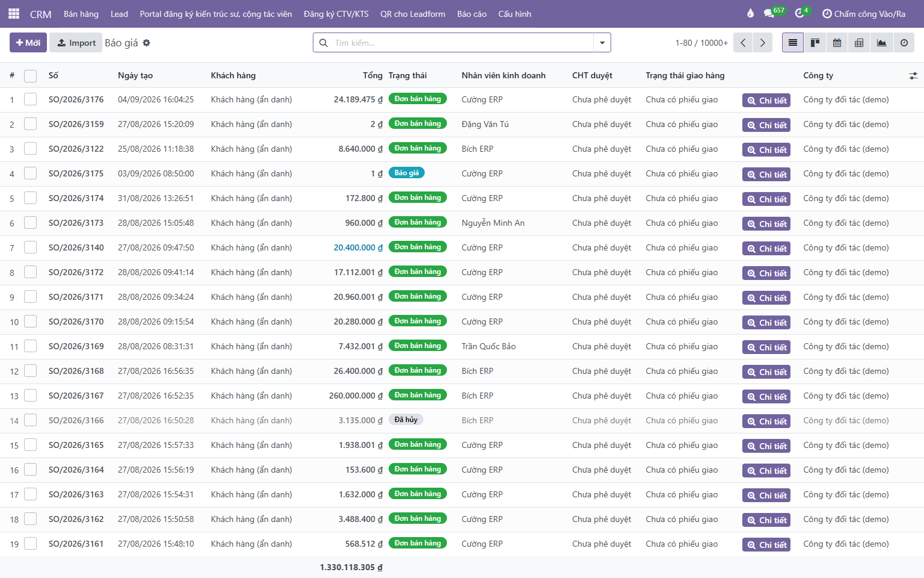Sort by the Ngày tạo column header

(x=135, y=75)
